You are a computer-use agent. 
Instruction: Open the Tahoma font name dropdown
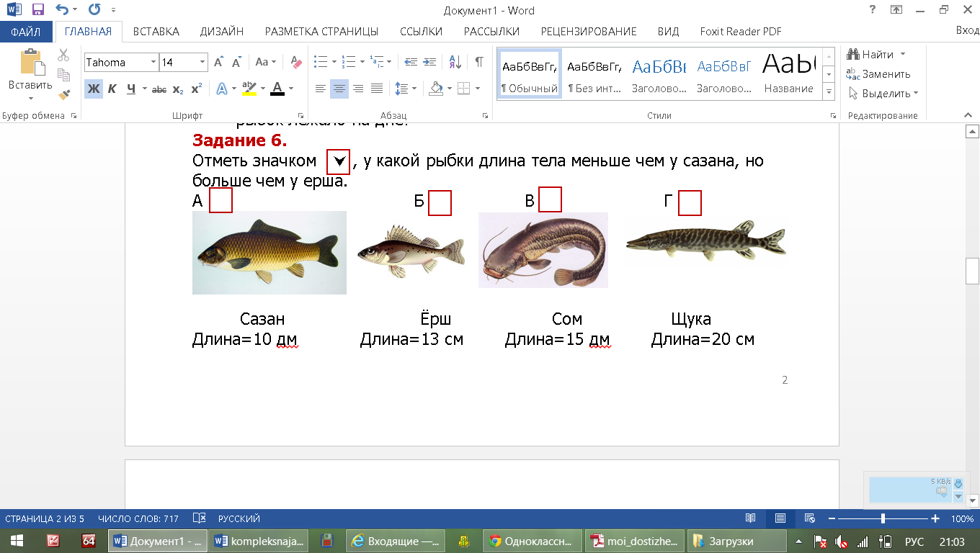(x=153, y=63)
